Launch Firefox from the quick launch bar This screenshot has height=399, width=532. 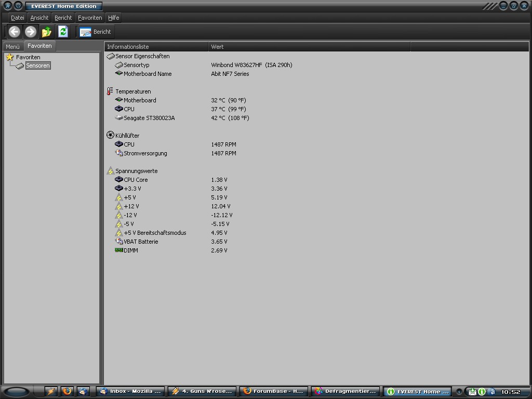pyautogui.click(x=67, y=391)
